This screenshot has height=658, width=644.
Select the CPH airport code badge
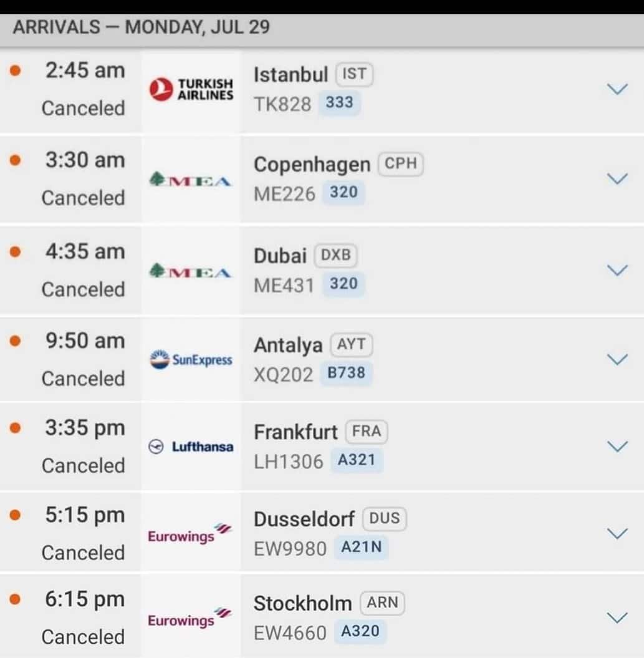[401, 163]
